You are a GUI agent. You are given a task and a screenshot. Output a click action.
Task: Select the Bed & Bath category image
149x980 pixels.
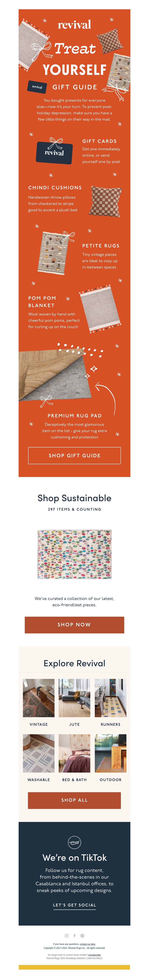click(74, 753)
